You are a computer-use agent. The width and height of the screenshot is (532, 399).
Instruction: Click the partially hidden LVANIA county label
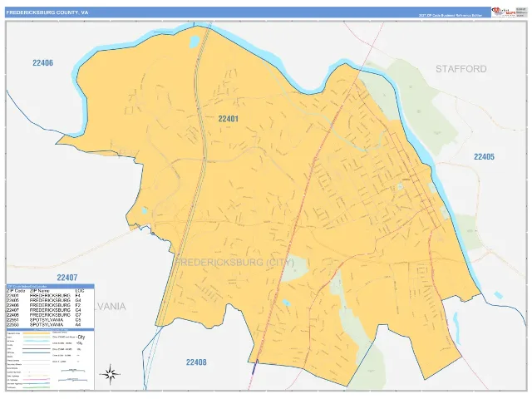tap(111, 307)
